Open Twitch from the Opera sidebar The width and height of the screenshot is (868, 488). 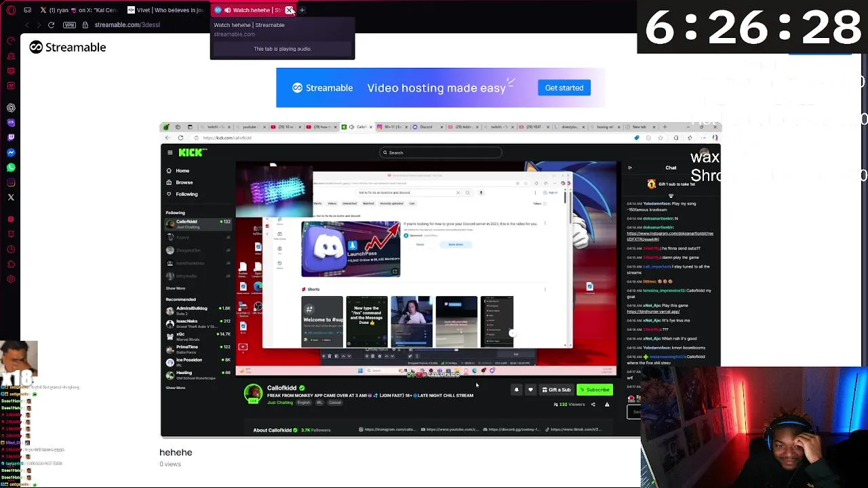tap(11, 138)
